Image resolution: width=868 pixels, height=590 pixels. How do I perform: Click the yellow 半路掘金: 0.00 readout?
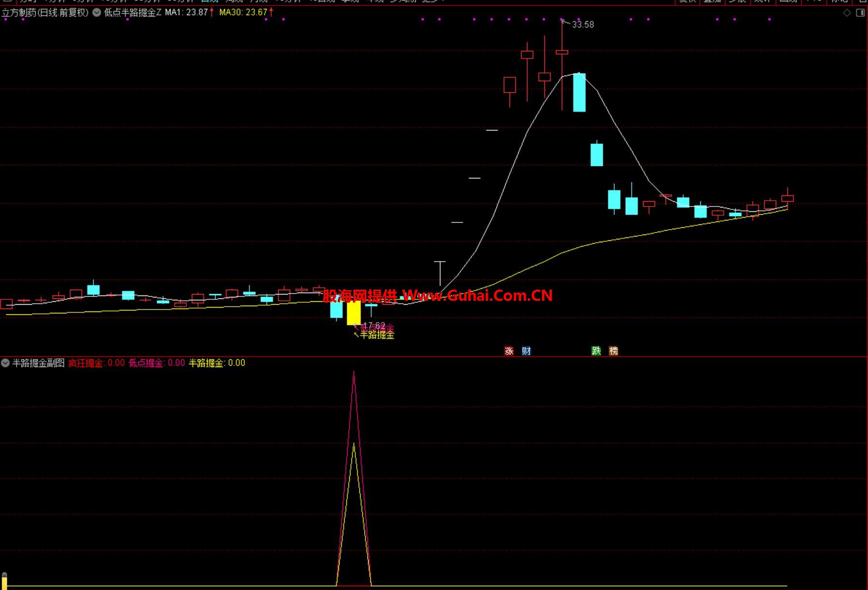[x=217, y=363]
